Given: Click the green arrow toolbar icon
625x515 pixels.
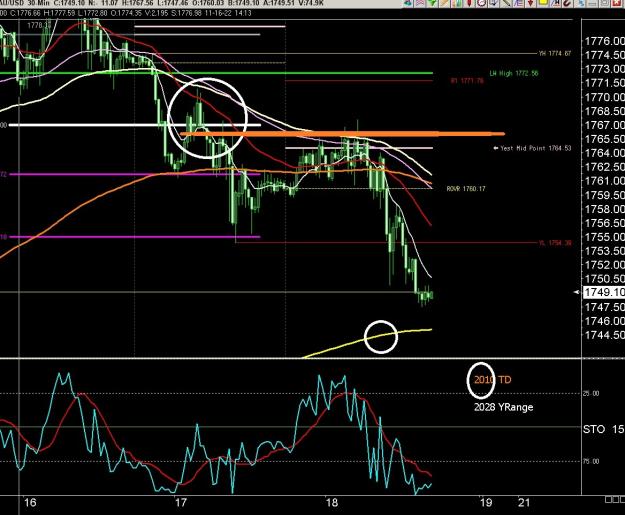Looking at the screenshot, I should (433, 2).
